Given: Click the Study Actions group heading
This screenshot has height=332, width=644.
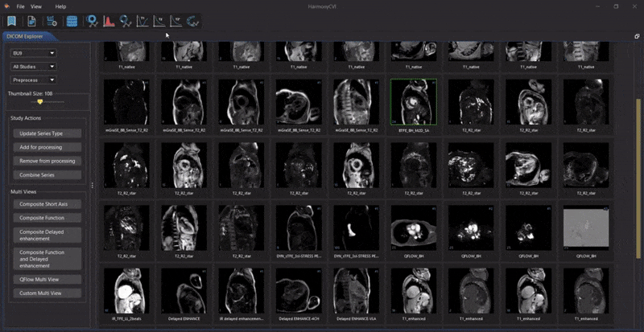Looking at the screenshot, I should pyautogui.click(x=26, y=118).
